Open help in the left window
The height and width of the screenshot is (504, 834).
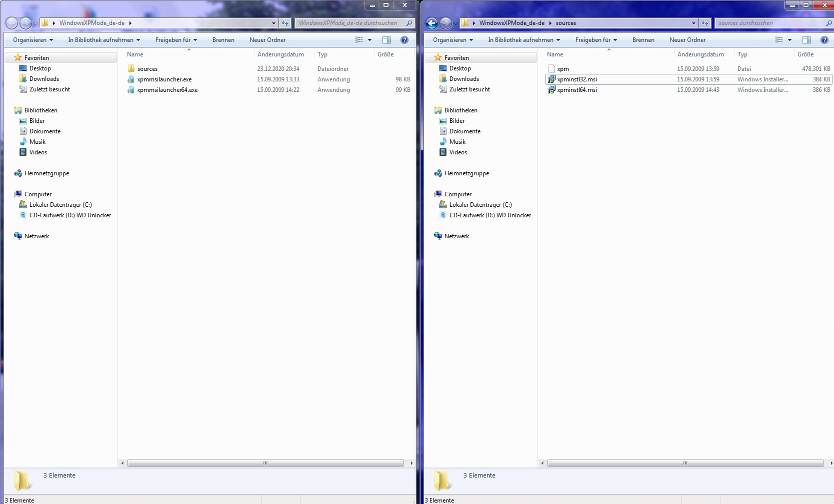(x=404, y=40)
